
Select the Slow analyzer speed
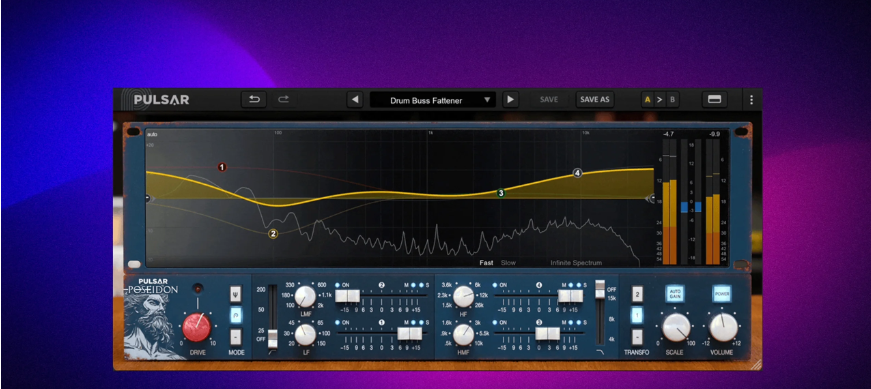(x=508, y=263)
